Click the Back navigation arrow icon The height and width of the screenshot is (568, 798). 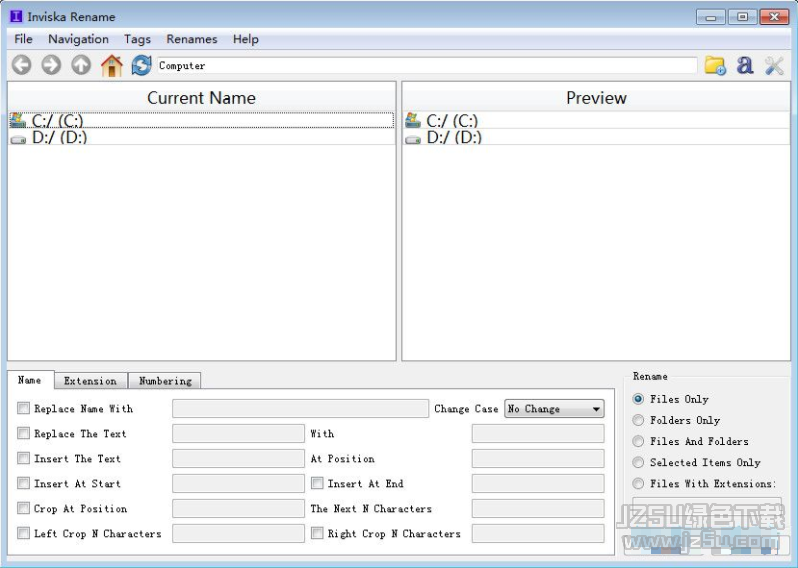[21, 65]
